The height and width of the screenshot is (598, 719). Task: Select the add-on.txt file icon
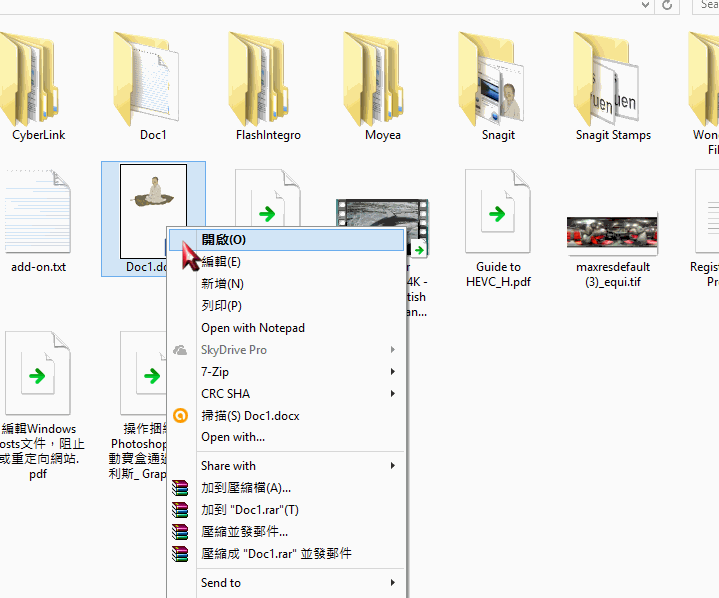38,211
